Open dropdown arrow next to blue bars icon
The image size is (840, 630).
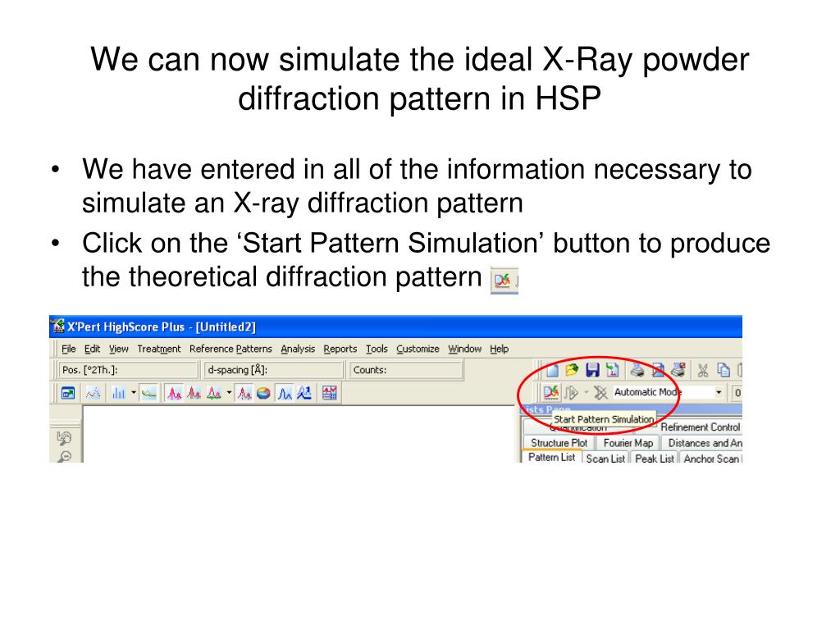pos(134,393)
